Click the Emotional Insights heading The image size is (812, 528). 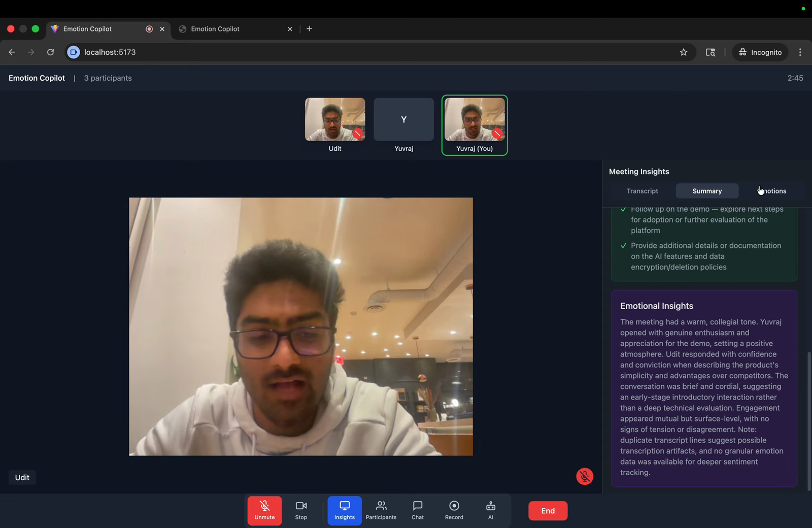pyautogui.click(x=657, y=306)
